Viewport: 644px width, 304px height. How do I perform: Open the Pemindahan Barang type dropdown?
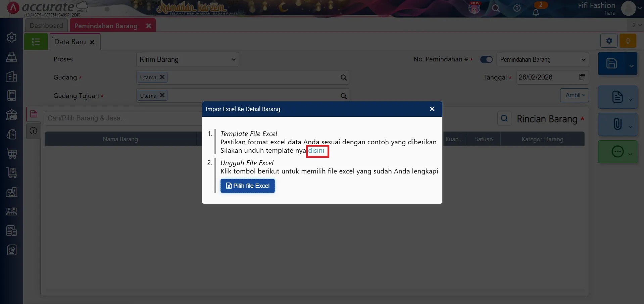[x=543, y=59]
